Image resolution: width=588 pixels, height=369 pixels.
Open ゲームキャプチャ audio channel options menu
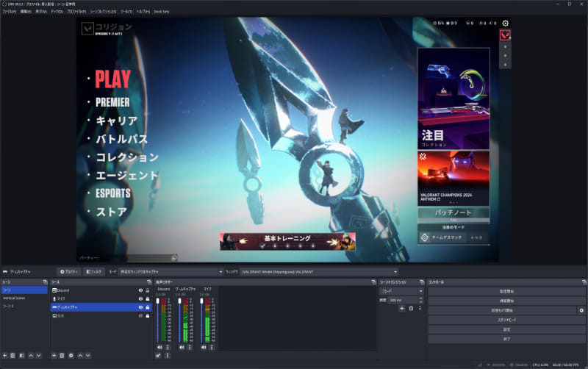190,347
